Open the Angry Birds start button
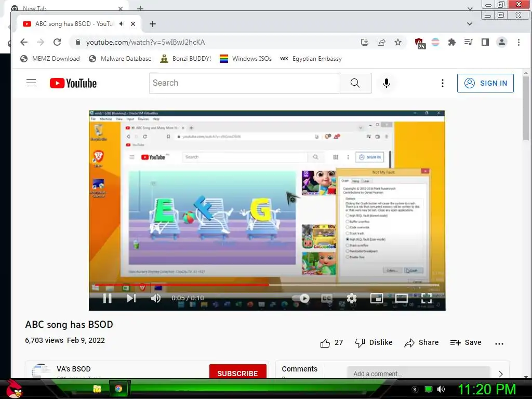This screenshot has height=399, width=532. pyautogui.click(x=14, y=389)
